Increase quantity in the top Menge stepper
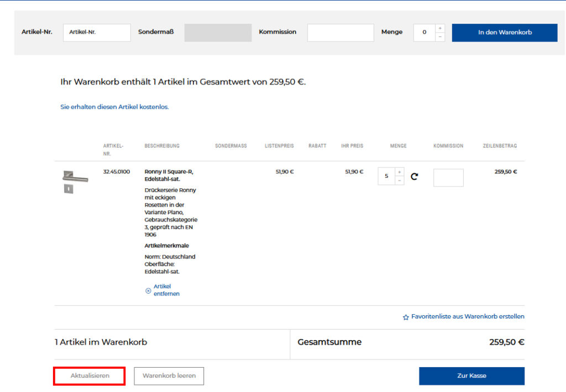566x392 pixels. pos(440,28)
